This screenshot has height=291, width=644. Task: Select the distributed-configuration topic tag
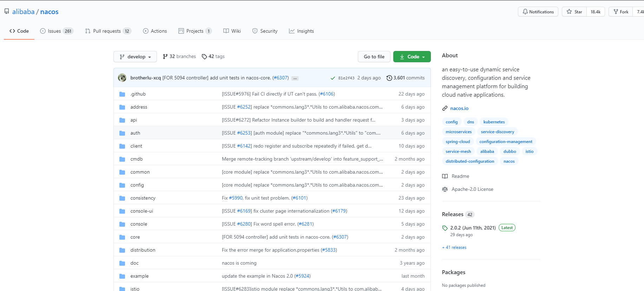(470, 161)
